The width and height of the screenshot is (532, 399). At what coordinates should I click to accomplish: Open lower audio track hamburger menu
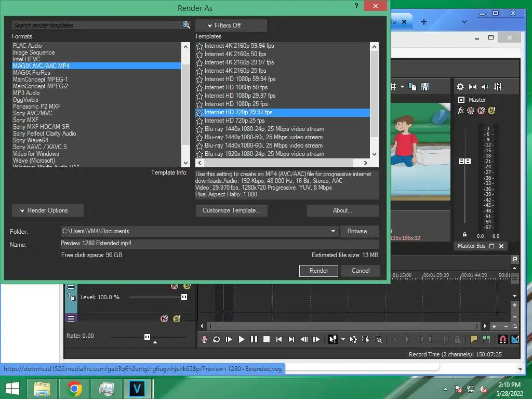[71, 318]
